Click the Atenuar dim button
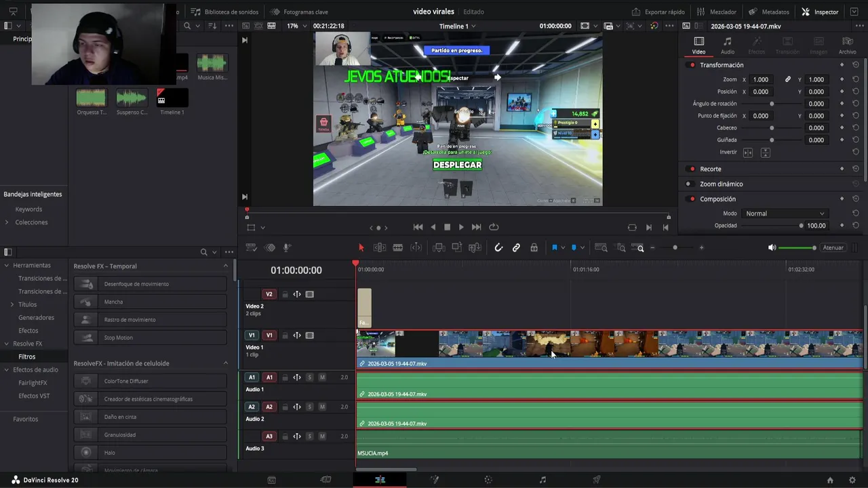Image resolution: width=868 pixels, height=488 pixels. tap(833, 248)
